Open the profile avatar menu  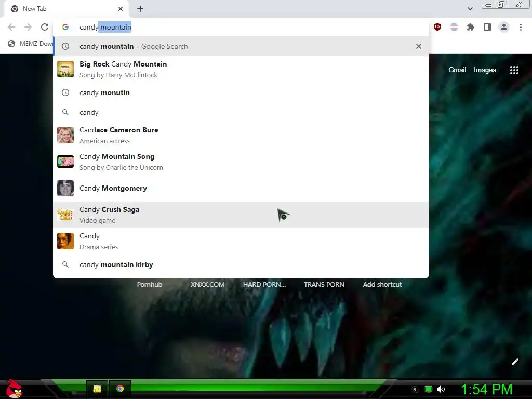click(x=504, y=27)
